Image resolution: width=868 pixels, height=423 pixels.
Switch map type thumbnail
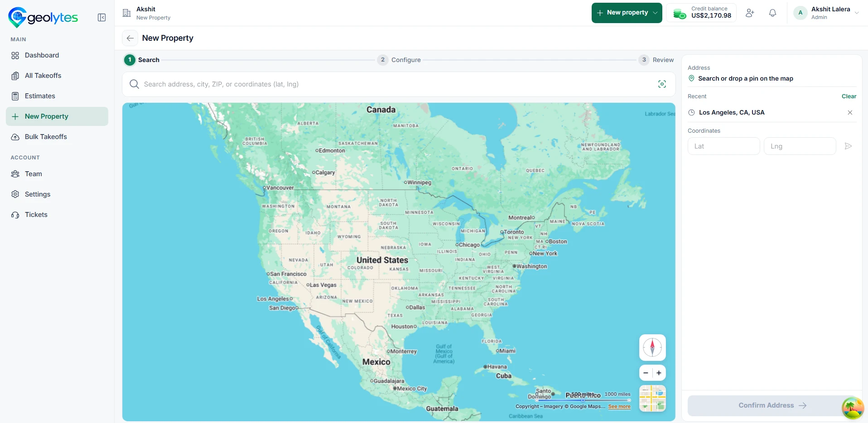coord(652,399)
